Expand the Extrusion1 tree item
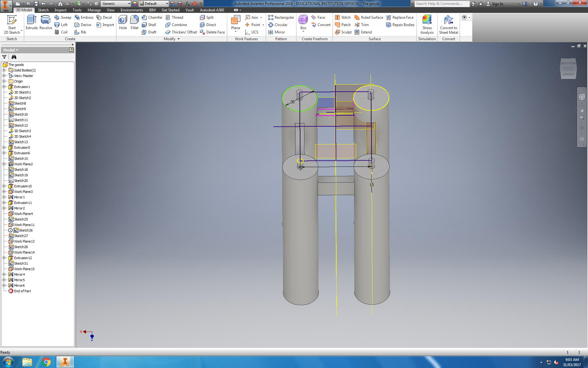 coord(4,86)
